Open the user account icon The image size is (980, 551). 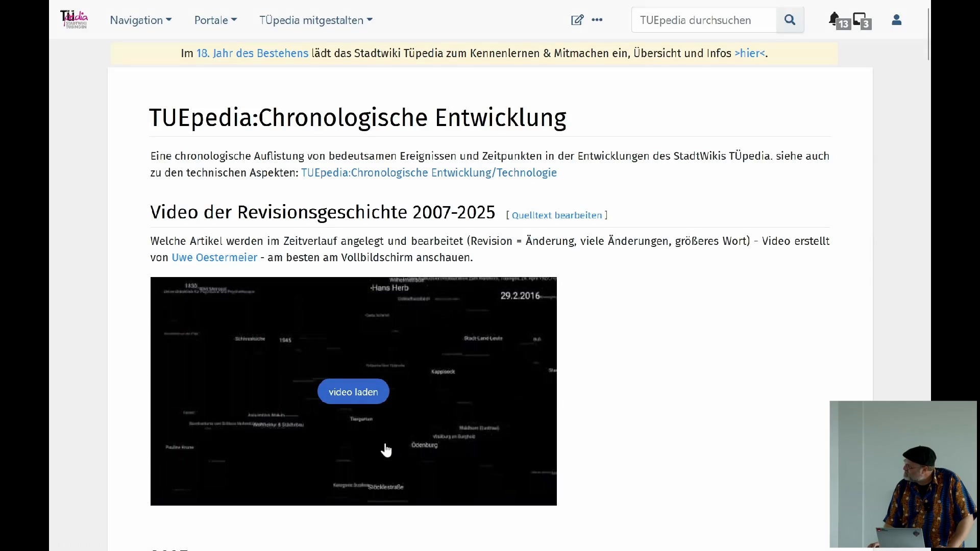[897, 20]
